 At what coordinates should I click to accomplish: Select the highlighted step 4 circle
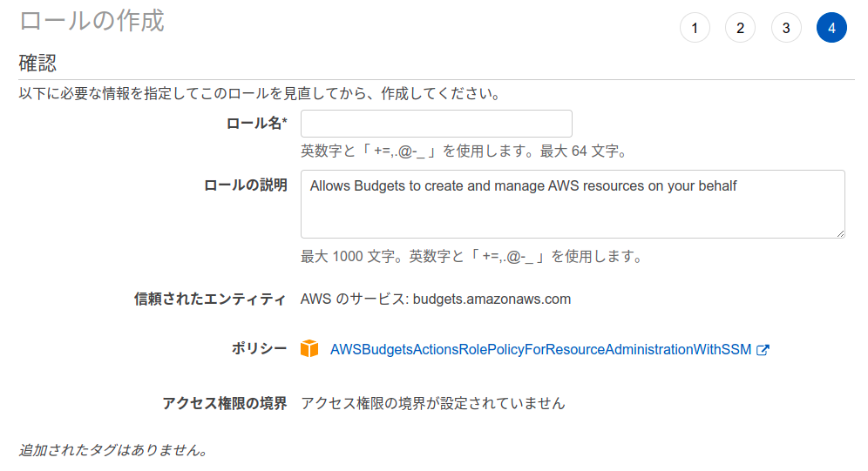831,28
